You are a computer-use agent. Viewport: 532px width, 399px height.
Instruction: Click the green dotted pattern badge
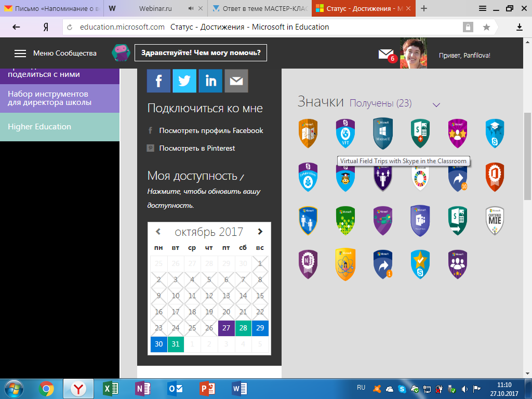click(x=345, y=220)
